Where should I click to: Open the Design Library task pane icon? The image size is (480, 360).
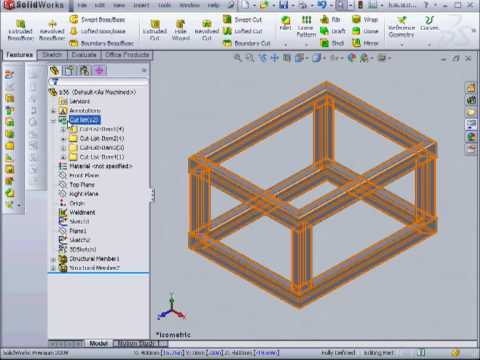[x=471, y=99]
